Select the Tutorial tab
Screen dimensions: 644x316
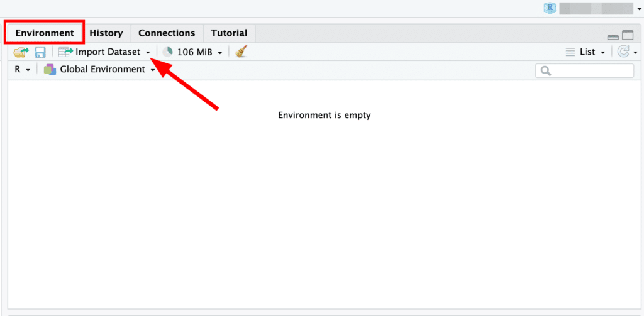point(229,33)
